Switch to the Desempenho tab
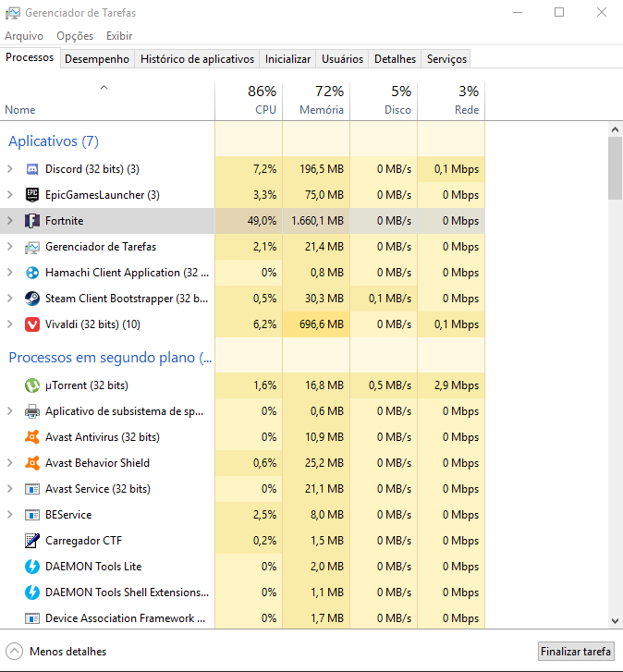The height and width of the screenshot is (672, 623). pos(97,59)
